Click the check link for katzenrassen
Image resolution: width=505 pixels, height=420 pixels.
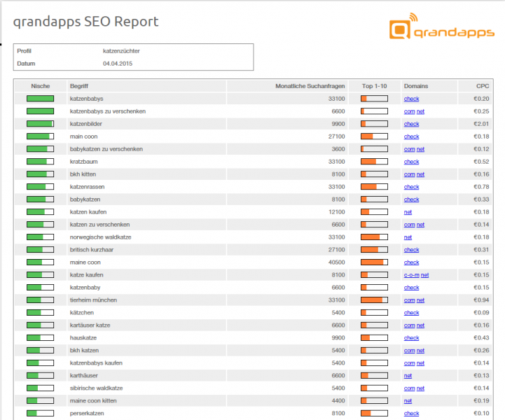point(411,187)
